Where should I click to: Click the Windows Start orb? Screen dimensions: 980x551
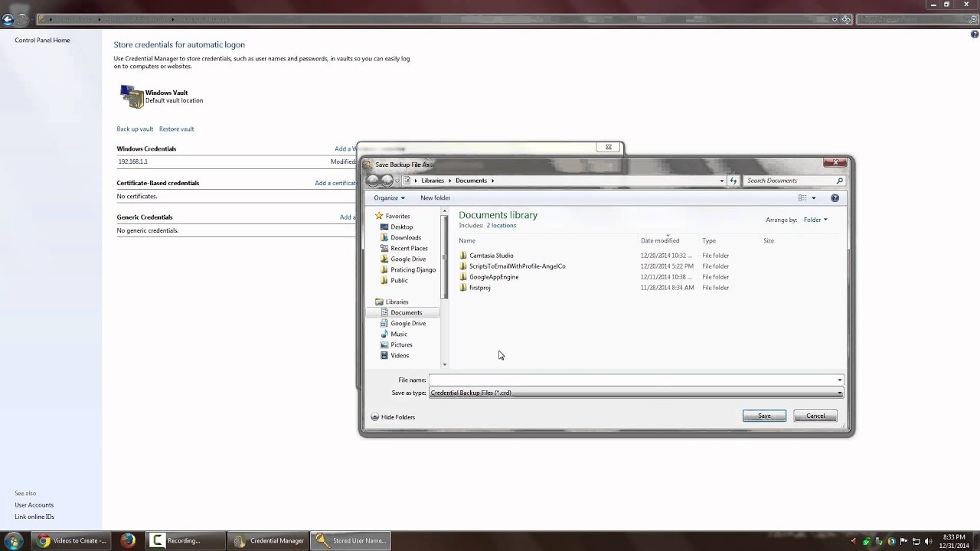13,540
